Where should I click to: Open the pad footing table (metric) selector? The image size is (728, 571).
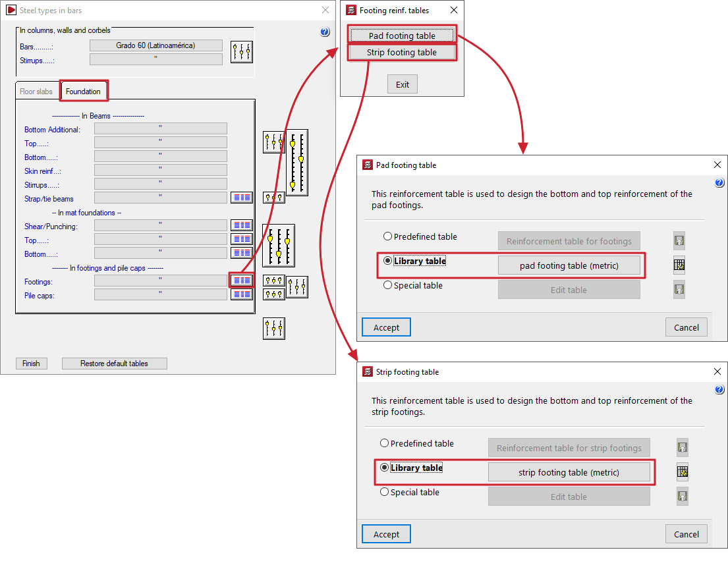click(569, 265)
